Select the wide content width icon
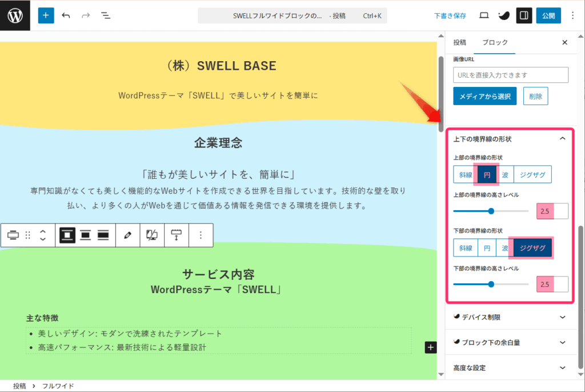 (x=86, y=235)
